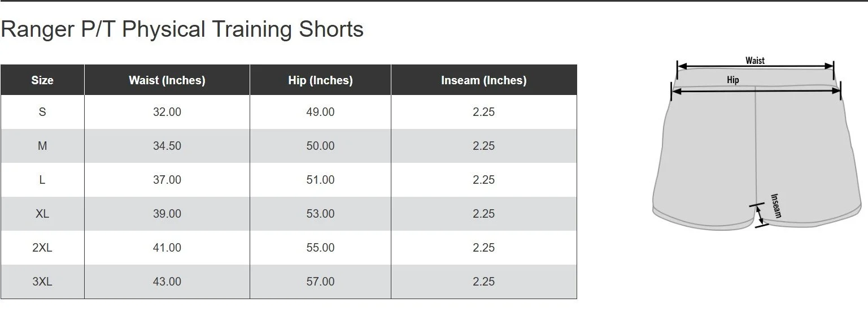Image resolution: width=868 pixels, height=324 pixels.
Task: Click the 32.00 waist value
Action: point(167,112)
